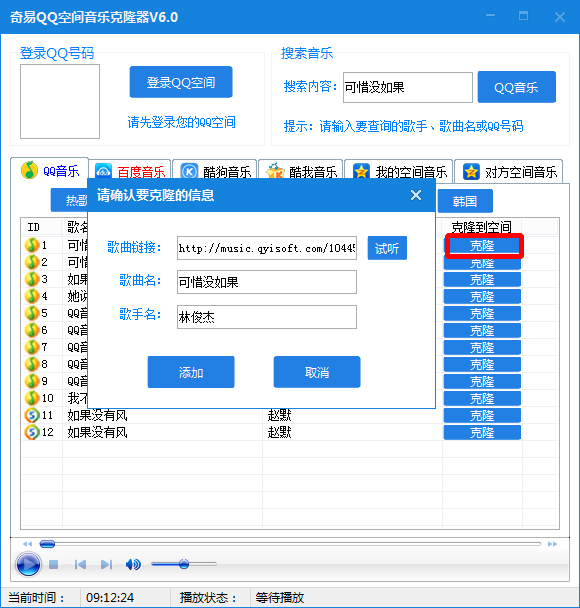Click the 酷我音乐 tab icon

click(275, 171)
